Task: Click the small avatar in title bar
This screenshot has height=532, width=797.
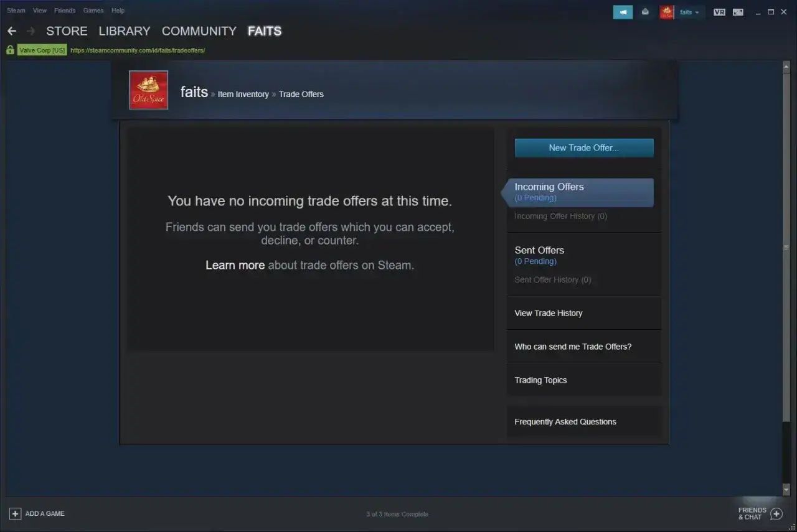Action: coord(667,12)
